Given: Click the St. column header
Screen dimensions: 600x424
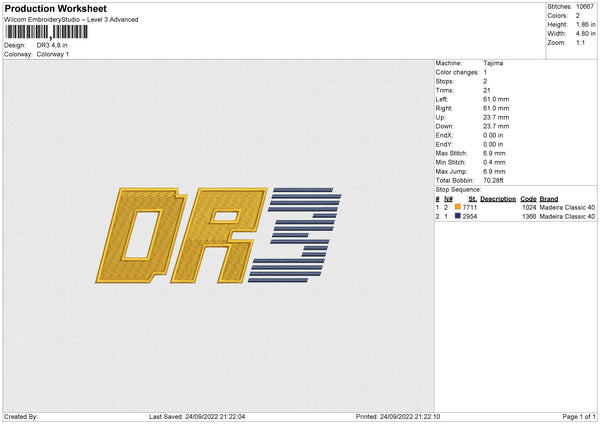Looking at the screenshot, I should pos(473,199).
